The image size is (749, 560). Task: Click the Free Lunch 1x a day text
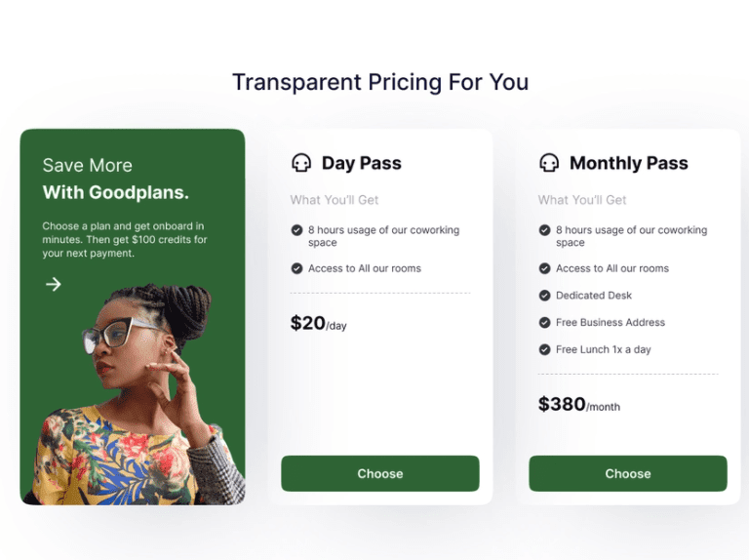(x=604, y=350)
